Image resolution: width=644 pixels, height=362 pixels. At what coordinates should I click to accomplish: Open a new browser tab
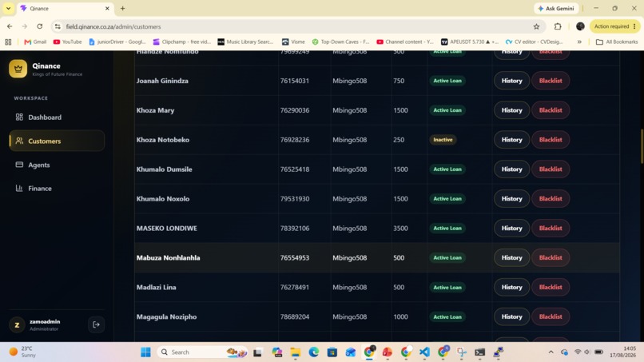[x=122, y=8]
